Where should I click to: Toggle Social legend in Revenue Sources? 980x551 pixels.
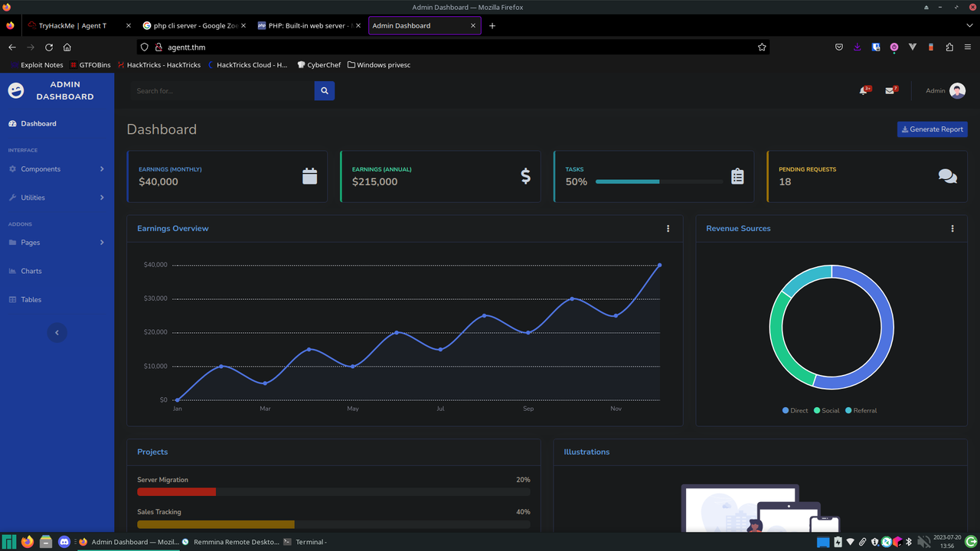826,411
